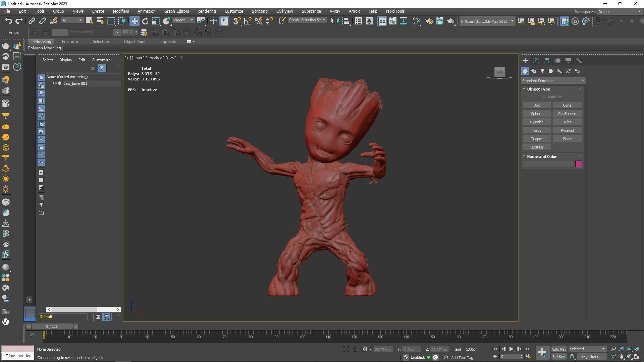The width and height of the screenshot is (644, 362).
Task: Toggle the Auto Key button
Action: click(559, 349)
